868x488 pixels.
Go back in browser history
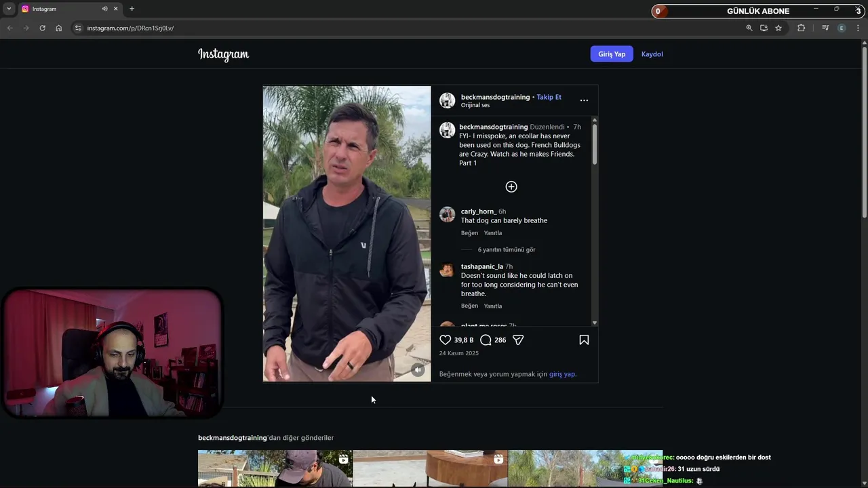tap(9, 28)
